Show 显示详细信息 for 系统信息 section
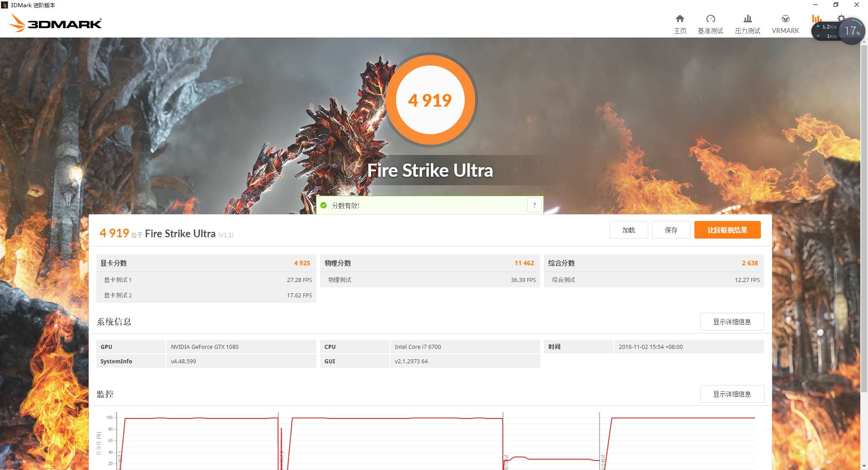This screenshot has height=470, width=868. 732,322
